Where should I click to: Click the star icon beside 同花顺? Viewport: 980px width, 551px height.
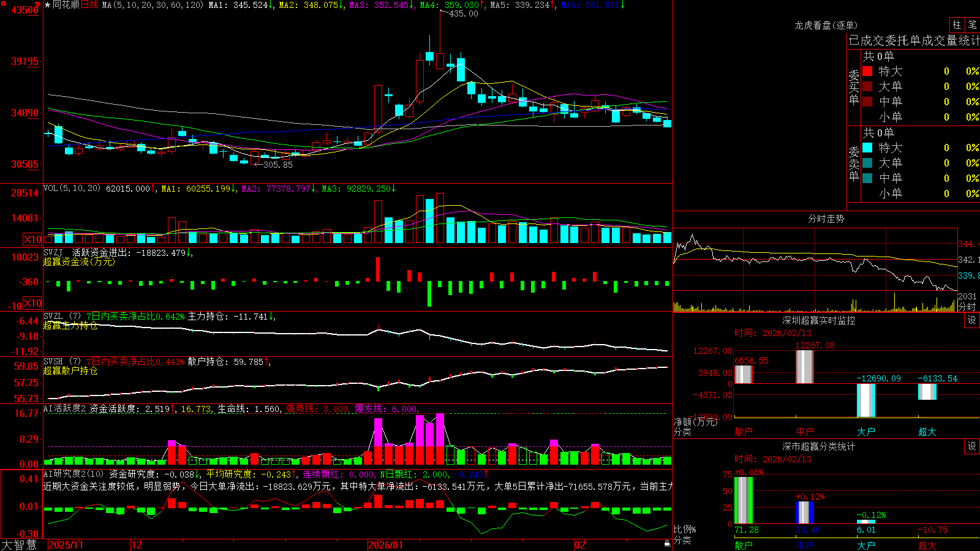pos(48,5)
